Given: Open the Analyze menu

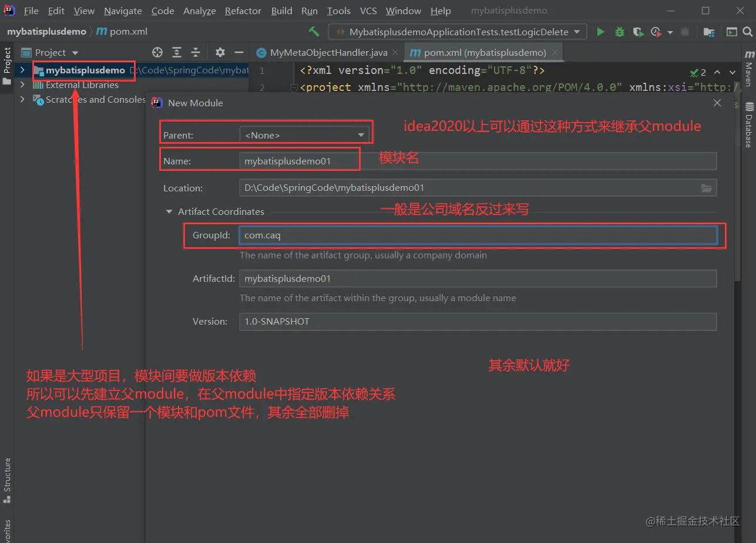Looking at the screenshot, I should click(199, 11).
